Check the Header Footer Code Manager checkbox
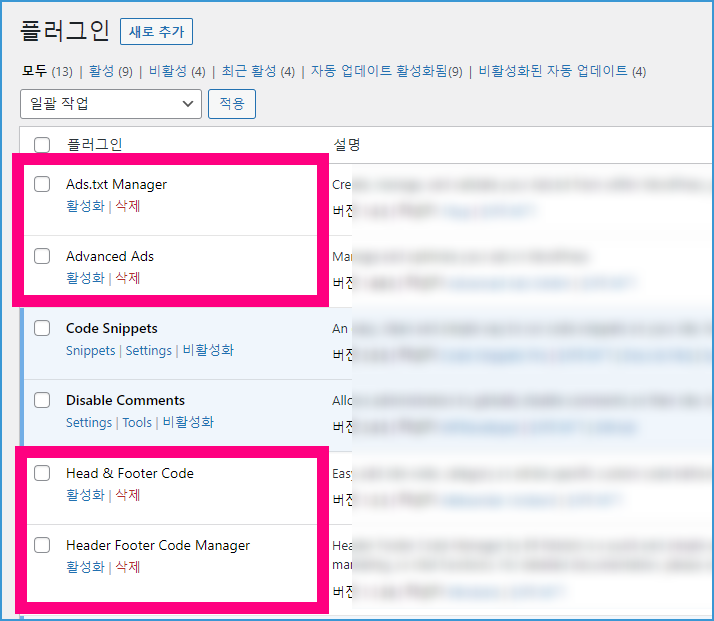The image size is (714, 621). [x=42, y=545]
